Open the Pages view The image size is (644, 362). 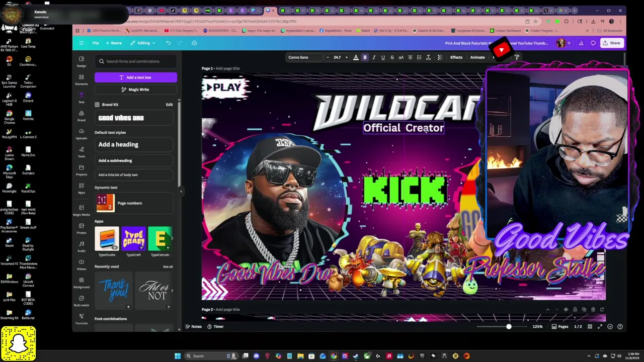coord(560,327)
